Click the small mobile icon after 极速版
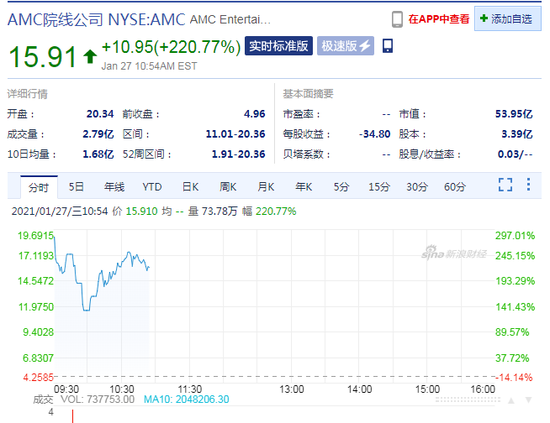The height and width of the screenshot is (423, 550). [x=387, y=46]
